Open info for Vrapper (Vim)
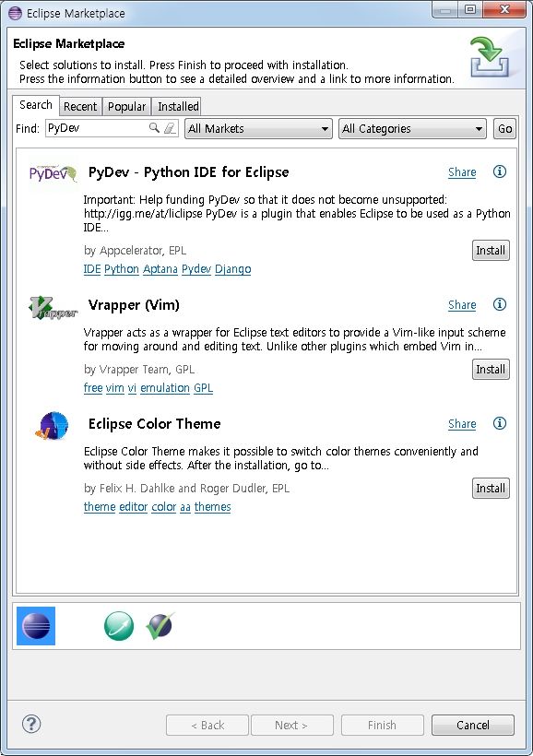The image size is (533, 756). (499, 304)
